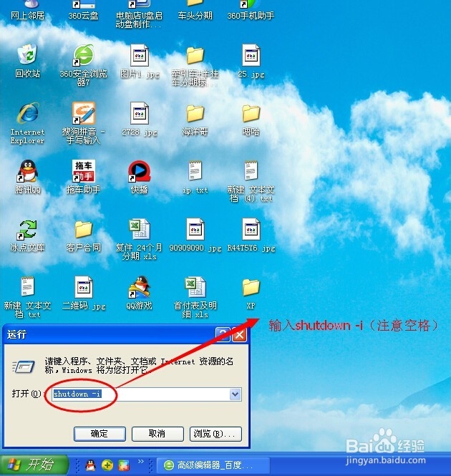Click the green 360 quick launch icon

(107, 465)
